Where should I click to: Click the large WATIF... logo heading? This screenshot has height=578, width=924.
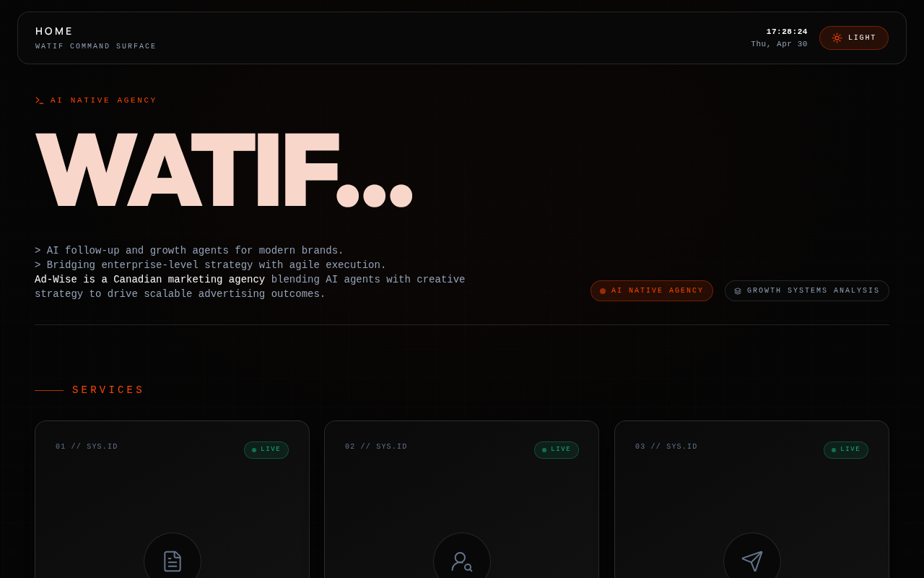coord(224,171)
